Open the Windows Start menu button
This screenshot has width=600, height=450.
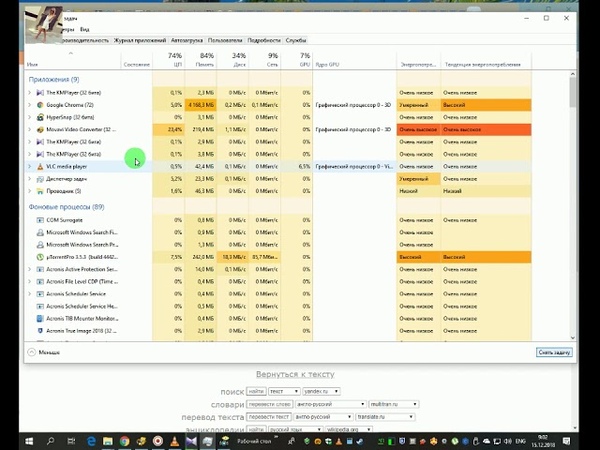pos(30,439)
